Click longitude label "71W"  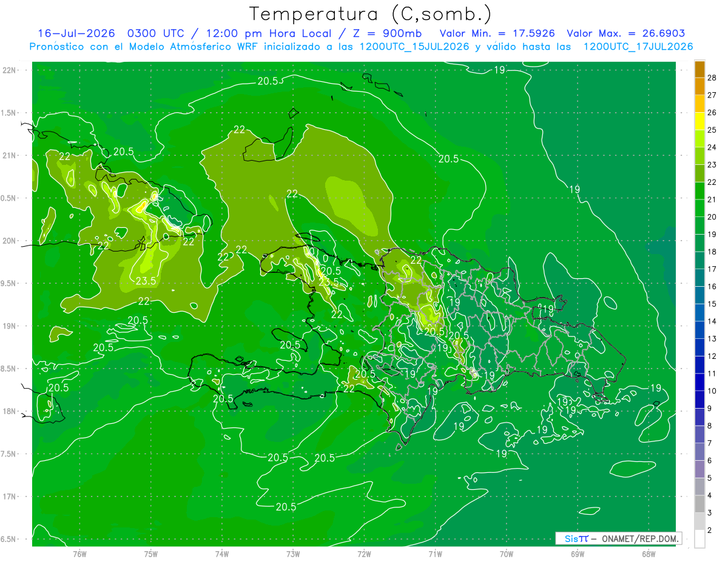coord(435,554)
